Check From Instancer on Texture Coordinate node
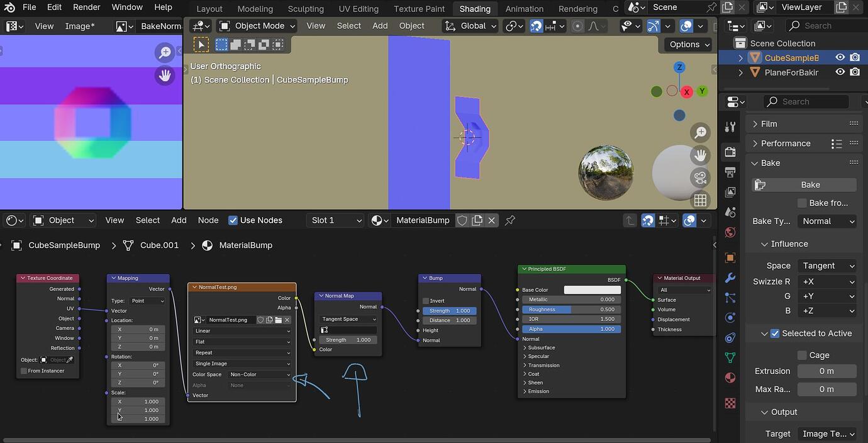Screen dimensions: 868x443 click(x=24, y=371)
